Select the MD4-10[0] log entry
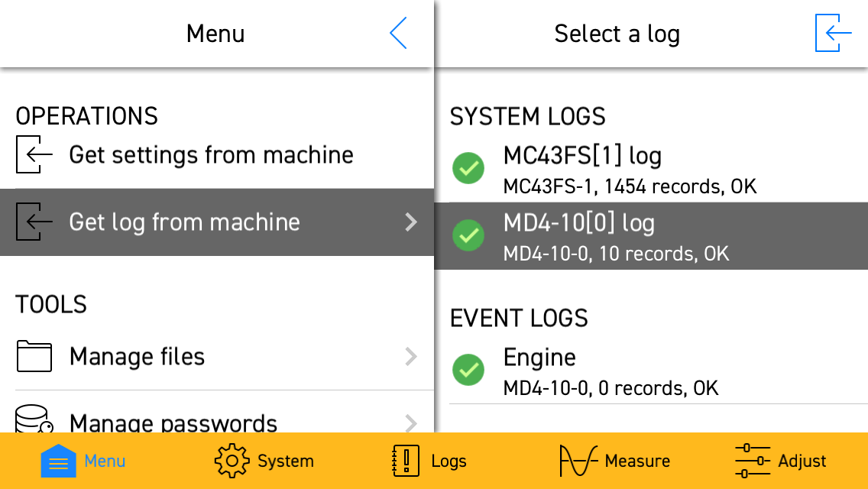The width and height of the screenshot is (868, 489). 651,236
